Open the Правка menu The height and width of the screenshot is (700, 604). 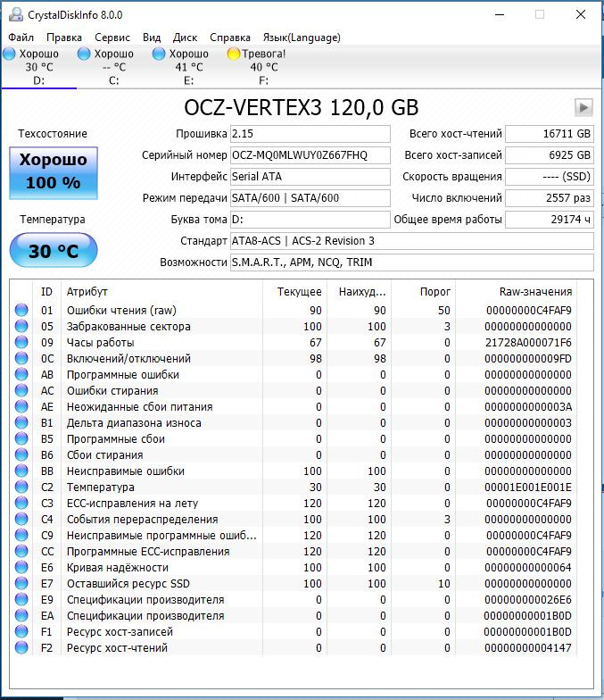point(64,37)
